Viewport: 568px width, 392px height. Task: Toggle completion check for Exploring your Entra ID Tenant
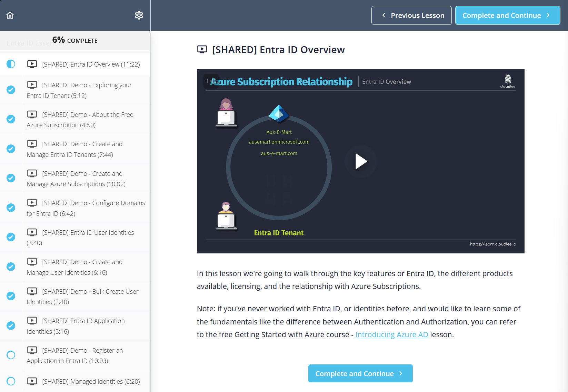pyautogui.click(x=11, y=90)
